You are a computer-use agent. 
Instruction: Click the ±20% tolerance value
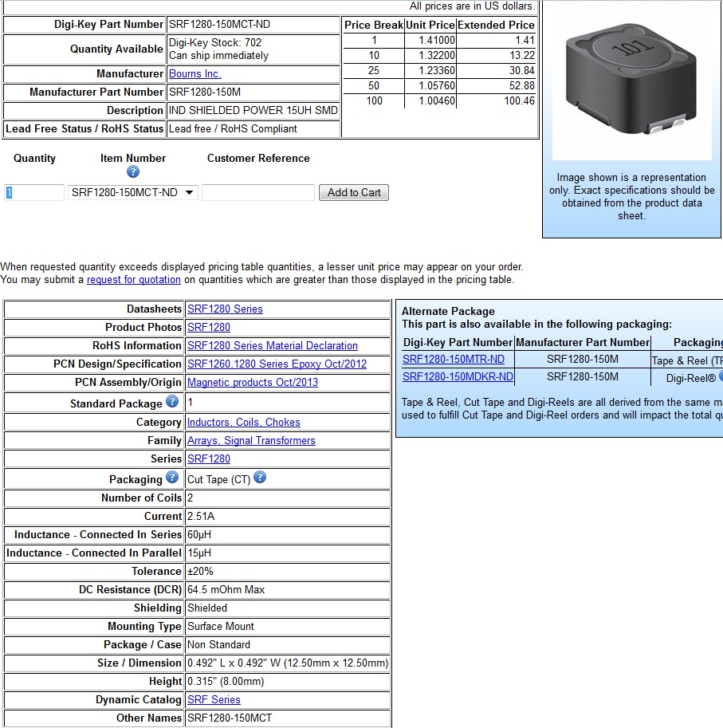pos(200,571)
